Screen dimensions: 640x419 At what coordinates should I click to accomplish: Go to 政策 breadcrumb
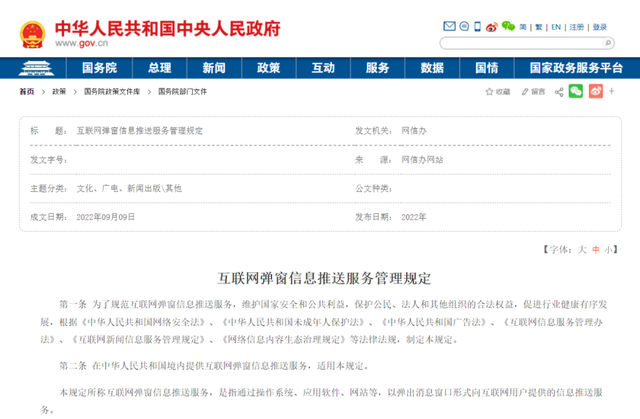(x=59, y=92)
